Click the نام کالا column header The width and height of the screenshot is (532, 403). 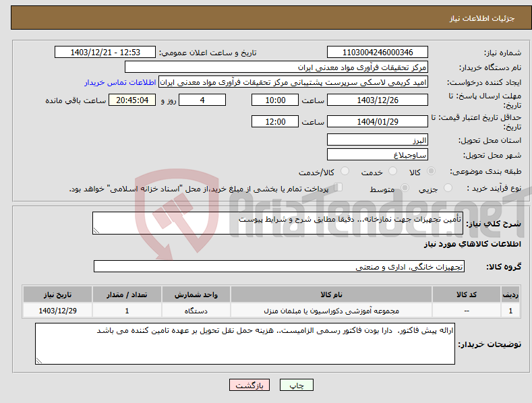[331, 294]
